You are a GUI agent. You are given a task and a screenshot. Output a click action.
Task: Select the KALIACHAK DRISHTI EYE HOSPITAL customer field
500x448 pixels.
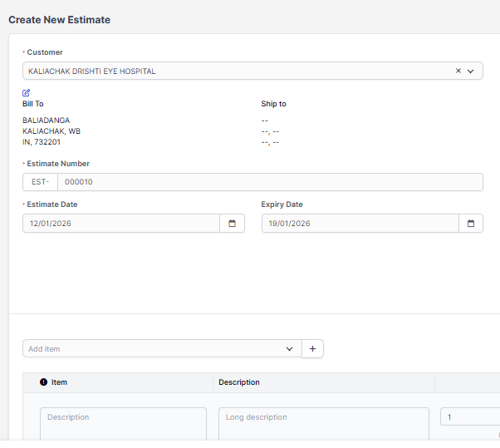(x=233, y=71)
